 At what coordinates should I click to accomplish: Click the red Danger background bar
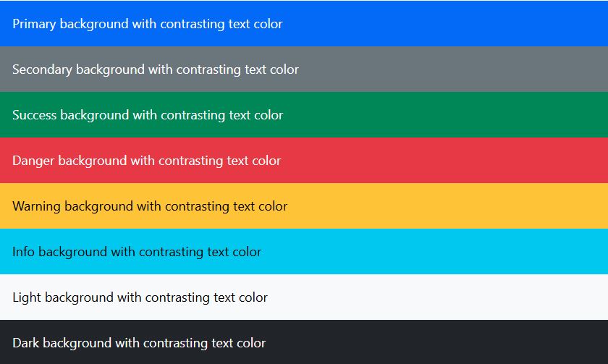[x=304, y=160]
